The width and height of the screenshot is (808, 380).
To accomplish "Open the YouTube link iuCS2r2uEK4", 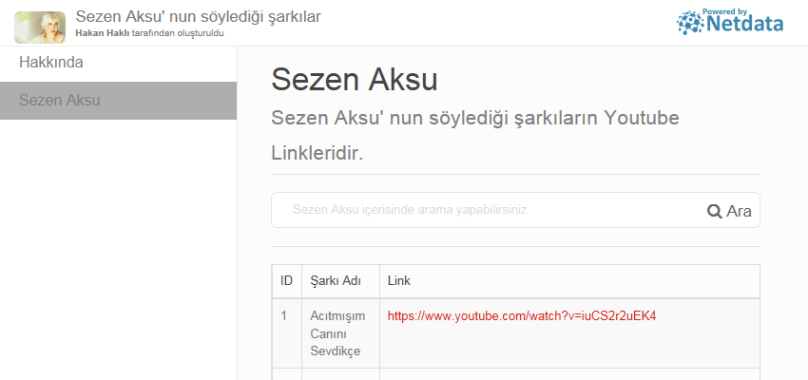I will coord(521,316).
